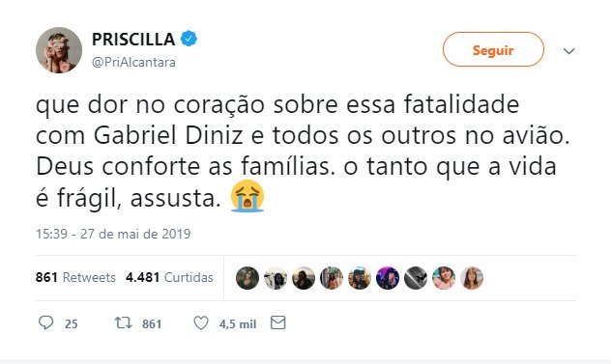
Task: Click first liker avatar in the row
Action: [x=247, y=278]
